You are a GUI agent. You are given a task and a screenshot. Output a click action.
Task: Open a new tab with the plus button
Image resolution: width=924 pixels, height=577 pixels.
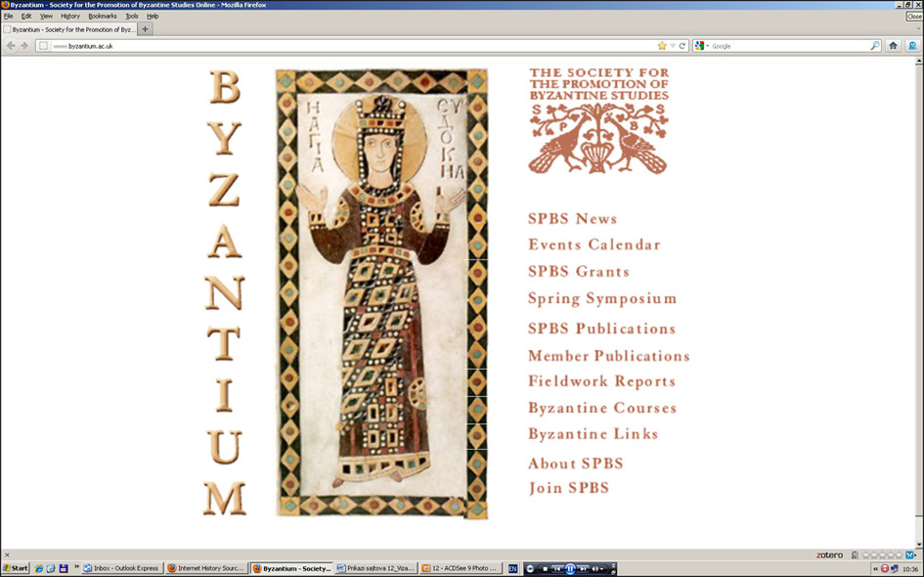146,29
